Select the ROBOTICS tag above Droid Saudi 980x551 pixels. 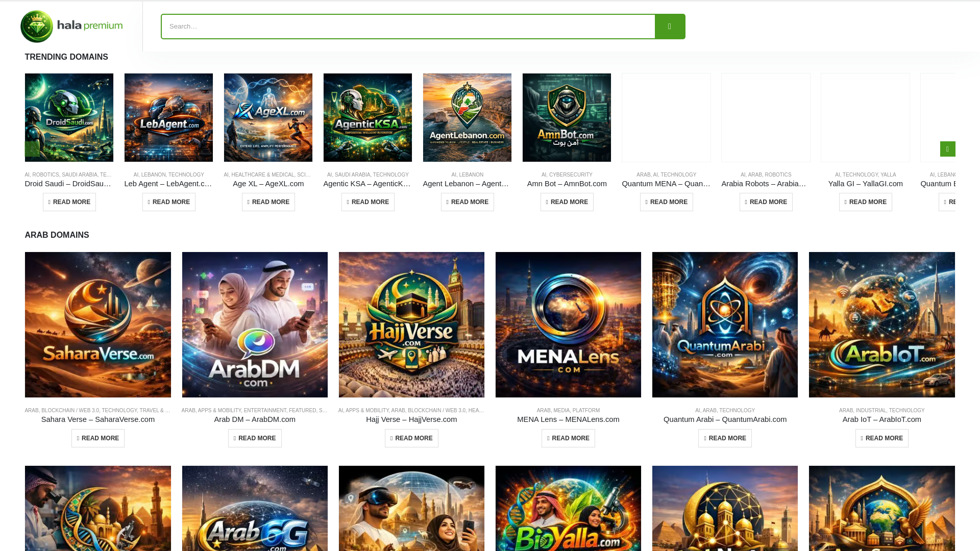(45, 175)
